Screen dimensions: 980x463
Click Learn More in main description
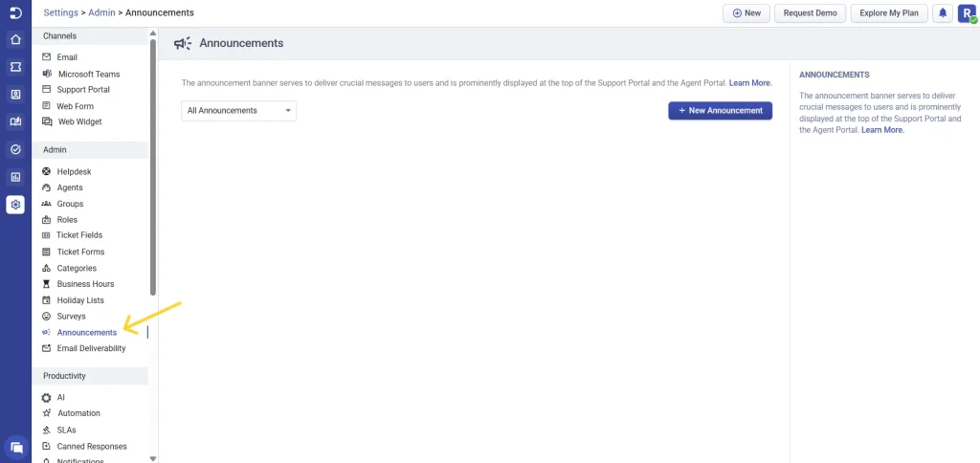point(750,82)
